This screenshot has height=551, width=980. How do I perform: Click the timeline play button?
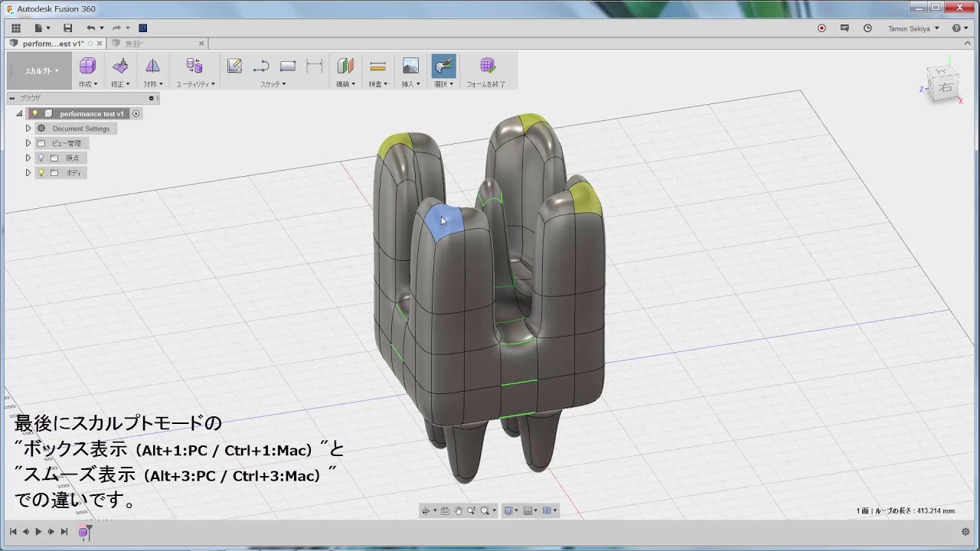click(38, 531)
